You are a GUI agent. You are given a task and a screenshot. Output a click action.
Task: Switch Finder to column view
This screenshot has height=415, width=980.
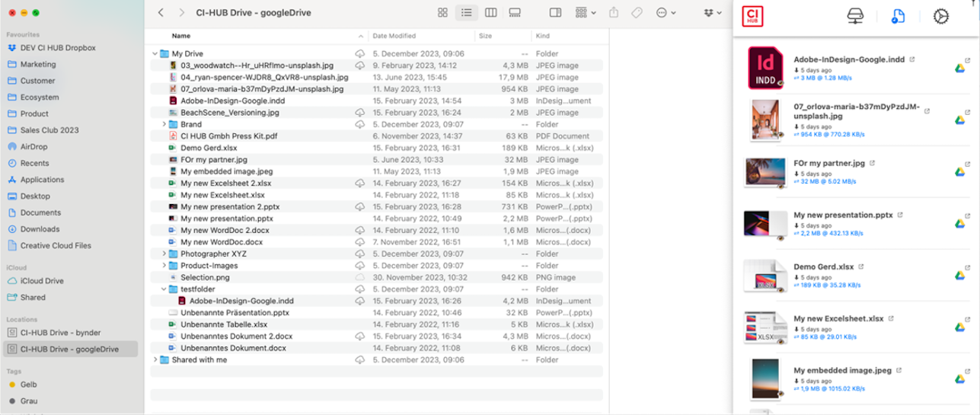point(490,13)
